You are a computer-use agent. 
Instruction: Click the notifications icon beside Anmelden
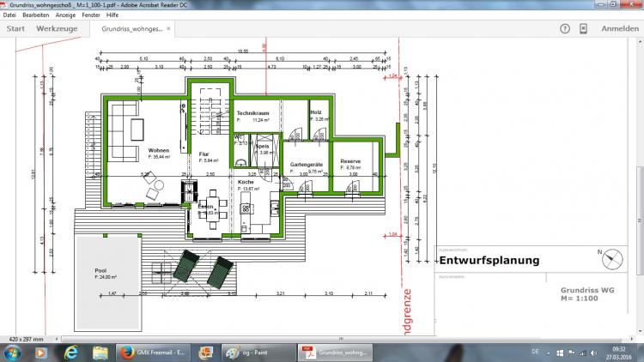coord(583,28)
